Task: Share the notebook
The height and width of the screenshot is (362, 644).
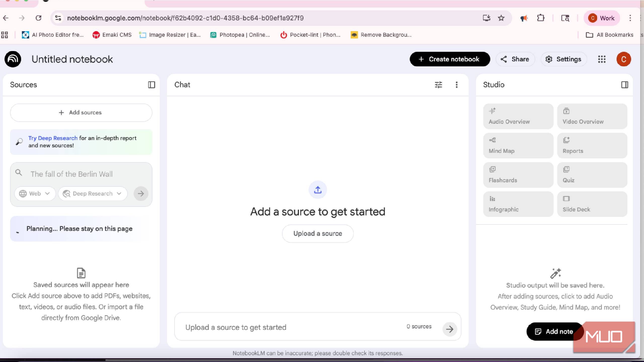Action: [515, 59]
